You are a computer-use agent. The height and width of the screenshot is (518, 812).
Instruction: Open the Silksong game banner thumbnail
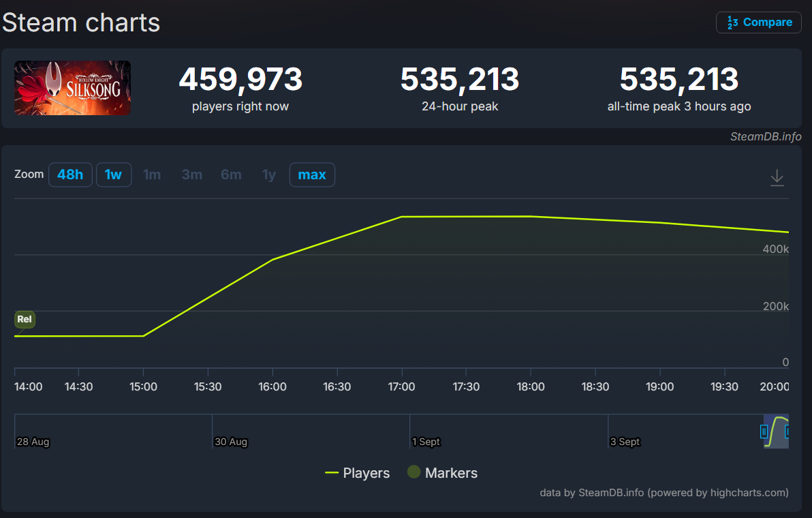point(72,88)
